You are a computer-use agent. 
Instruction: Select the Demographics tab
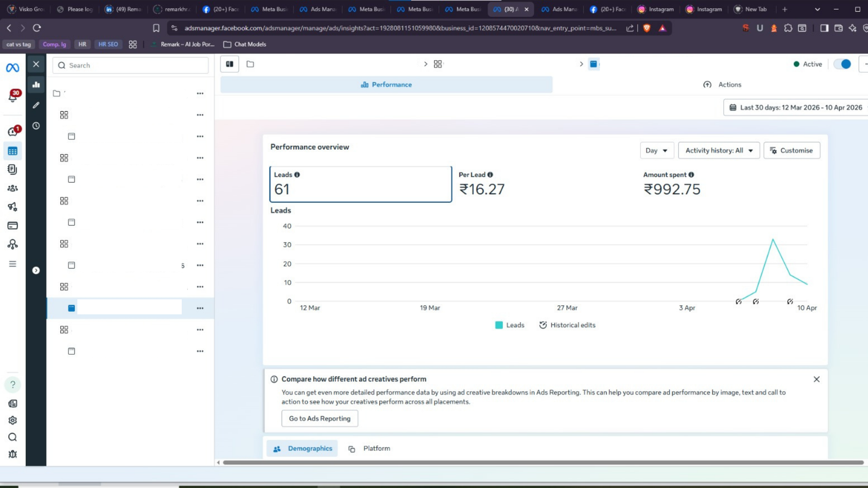coord(302,448)
